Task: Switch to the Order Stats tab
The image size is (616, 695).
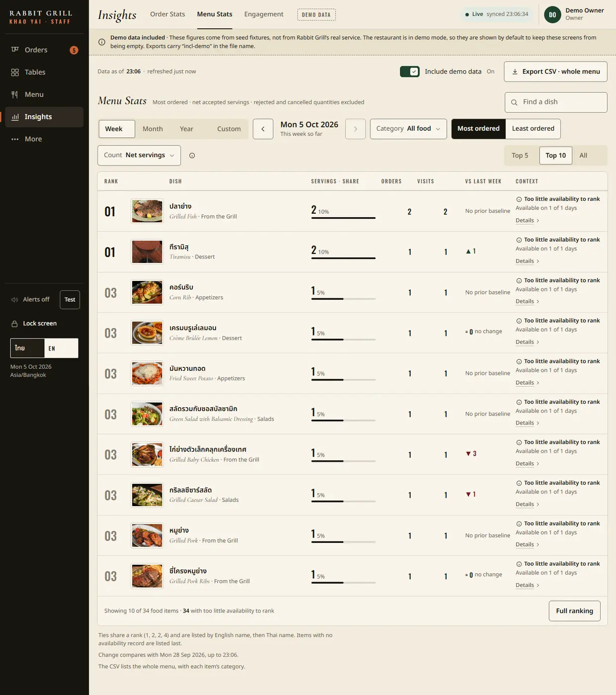Action: click(x=167, y=14)
